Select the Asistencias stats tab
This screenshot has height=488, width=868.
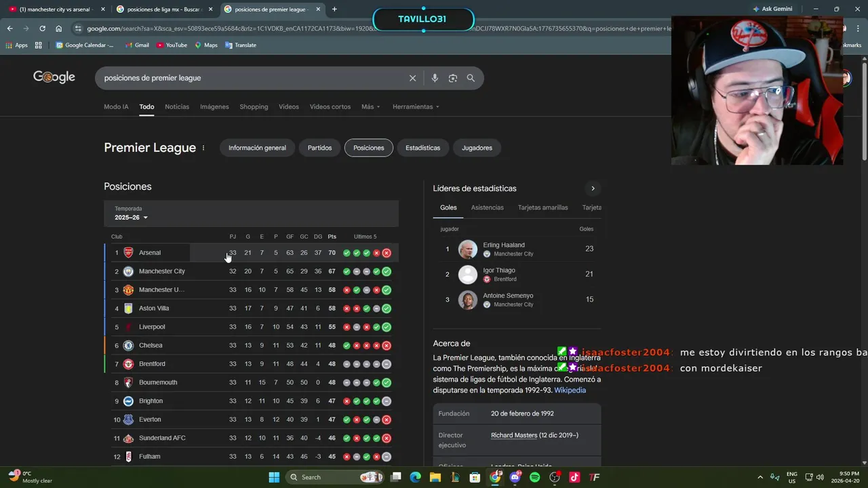488,207
